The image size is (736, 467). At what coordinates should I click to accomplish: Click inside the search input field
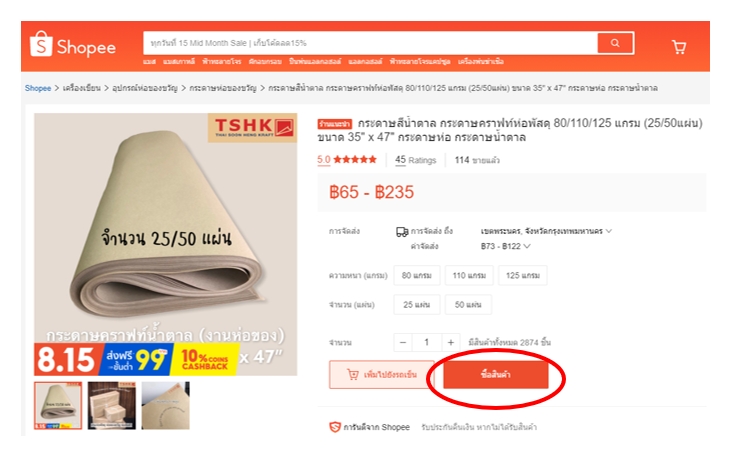370,43
